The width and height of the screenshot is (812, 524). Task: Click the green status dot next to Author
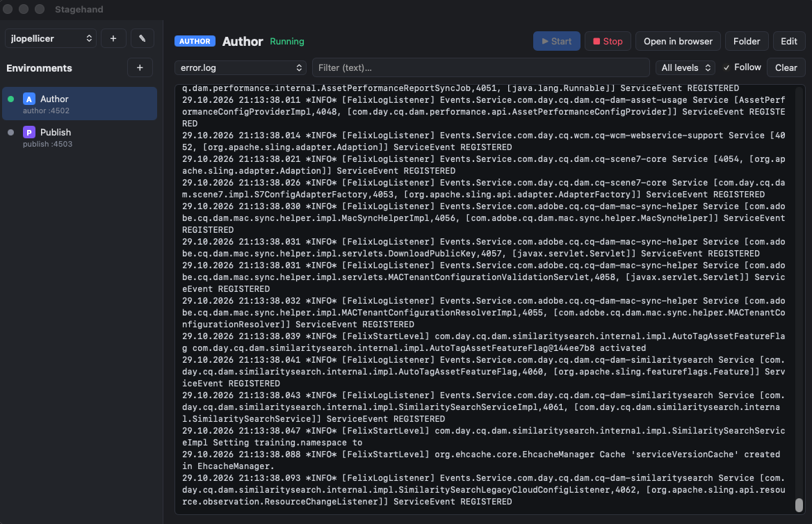click(x=11, y=99)
